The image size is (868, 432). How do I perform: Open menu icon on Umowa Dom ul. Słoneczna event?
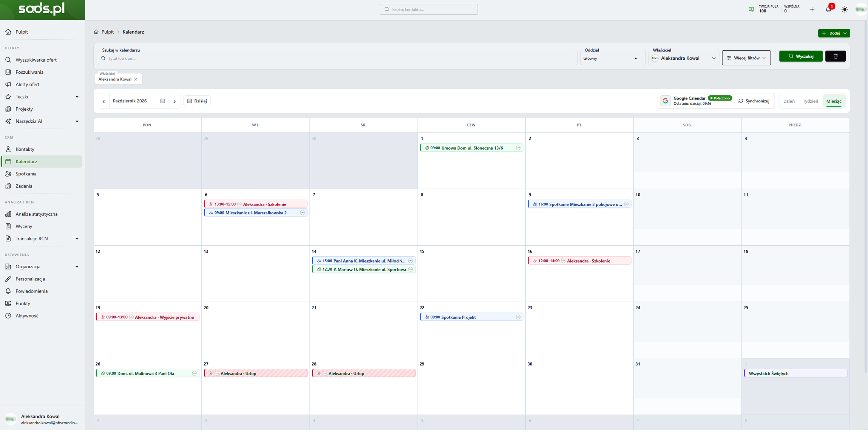pyautogui.click(x=518, y=148)
